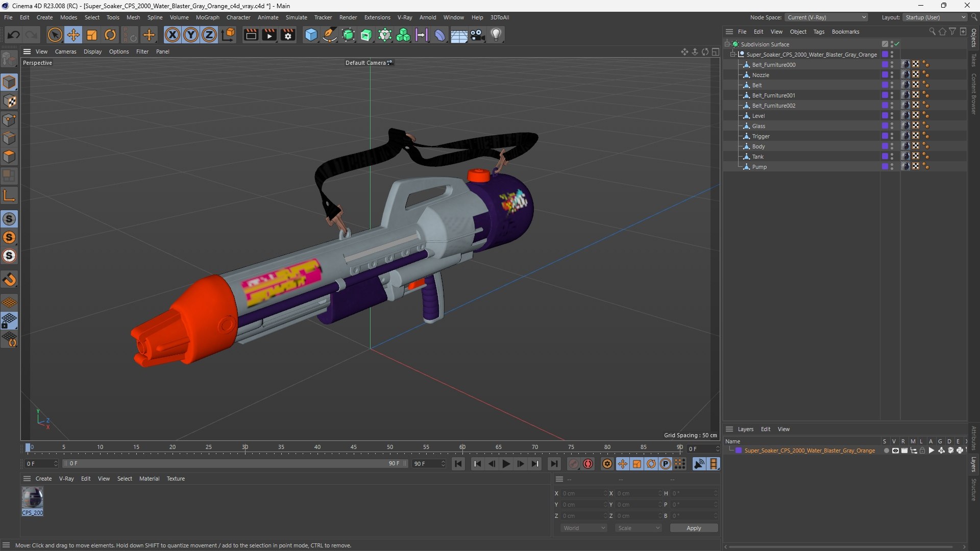The height and width of the screenshot is (551, 980).
Task: Click the Super_Soaker layer color swatch
Action: (x=739, y=450)
